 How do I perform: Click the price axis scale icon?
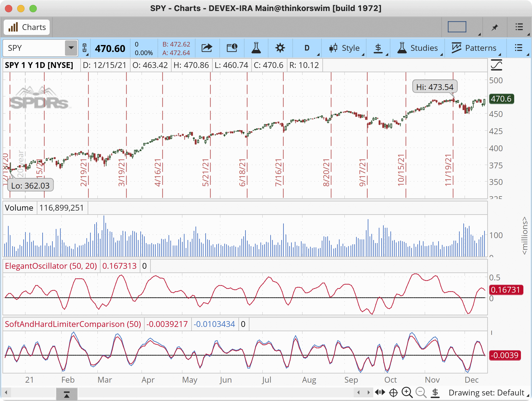tap(496, 65)
